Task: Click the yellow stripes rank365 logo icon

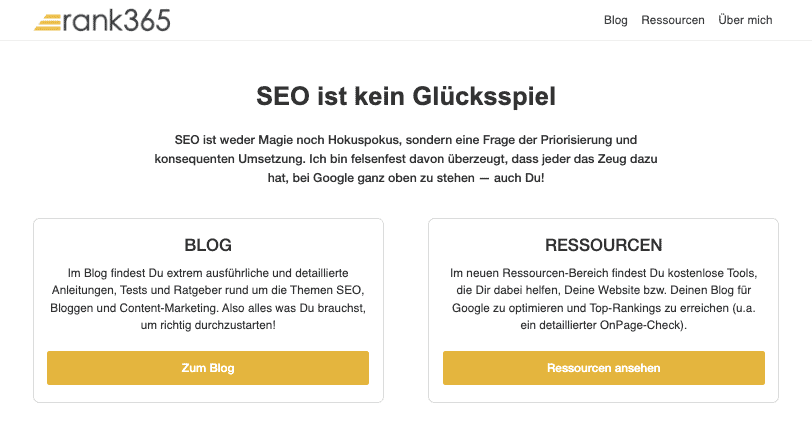Action: pos(48,23)
